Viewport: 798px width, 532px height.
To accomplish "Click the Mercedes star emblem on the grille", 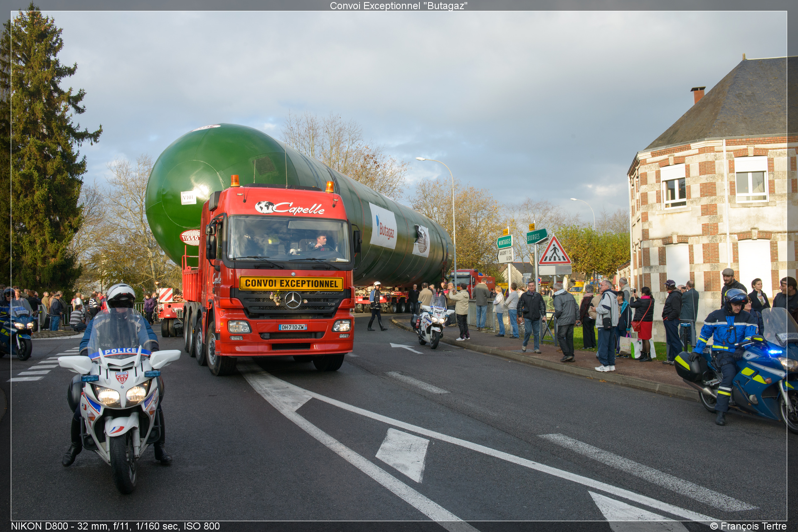I will [293, 300].
